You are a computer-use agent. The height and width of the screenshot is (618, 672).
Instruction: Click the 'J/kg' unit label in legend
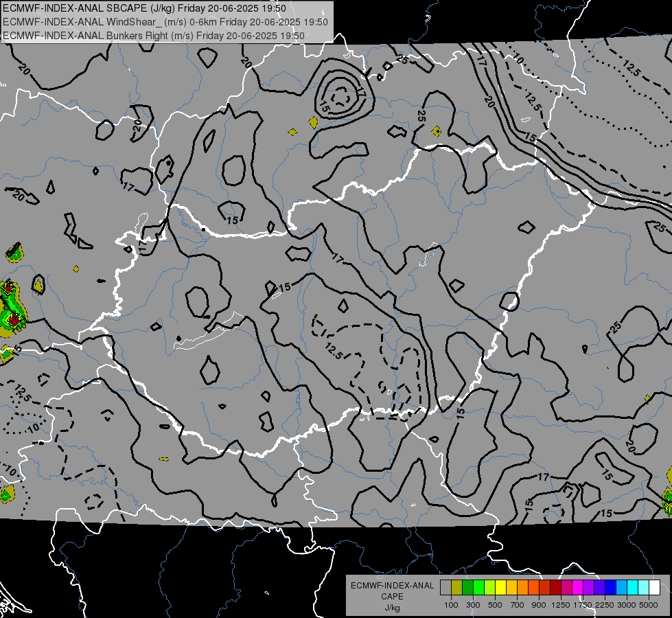(392, 608)
